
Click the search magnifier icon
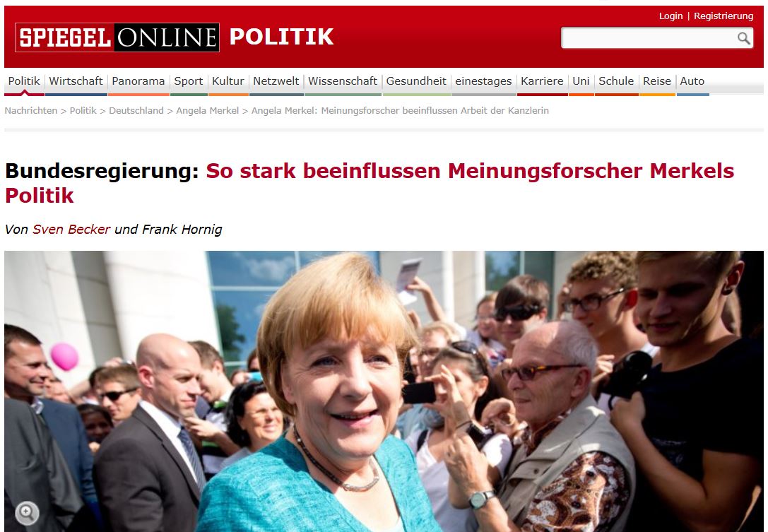pos(743,38)
